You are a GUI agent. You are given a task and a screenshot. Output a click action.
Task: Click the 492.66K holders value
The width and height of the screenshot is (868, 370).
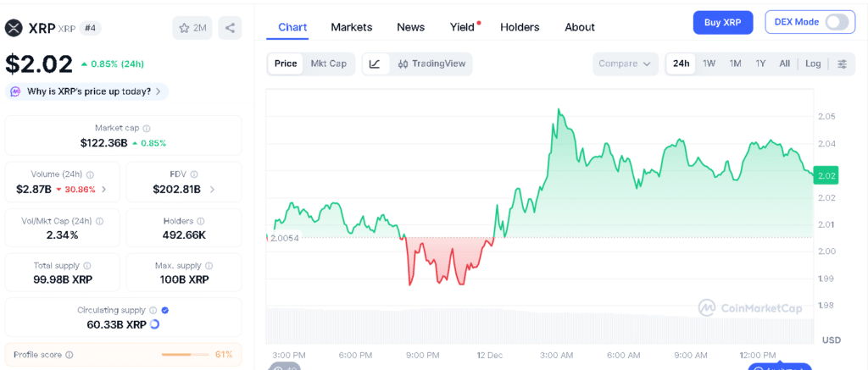tap(184, 235)
